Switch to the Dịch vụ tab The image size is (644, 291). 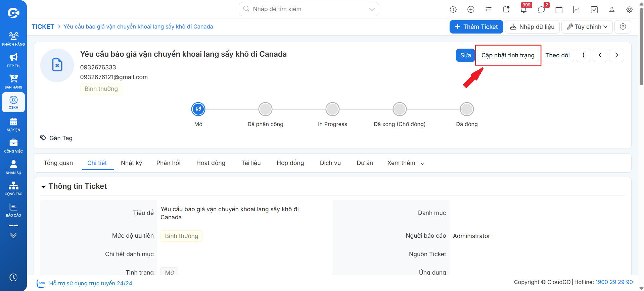coord(330,163)
